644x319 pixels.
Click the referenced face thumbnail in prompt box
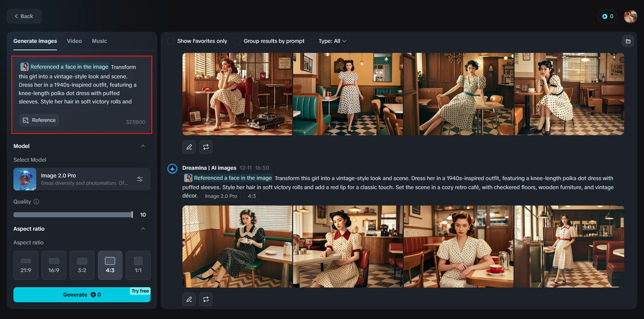(x=25, y=67)
